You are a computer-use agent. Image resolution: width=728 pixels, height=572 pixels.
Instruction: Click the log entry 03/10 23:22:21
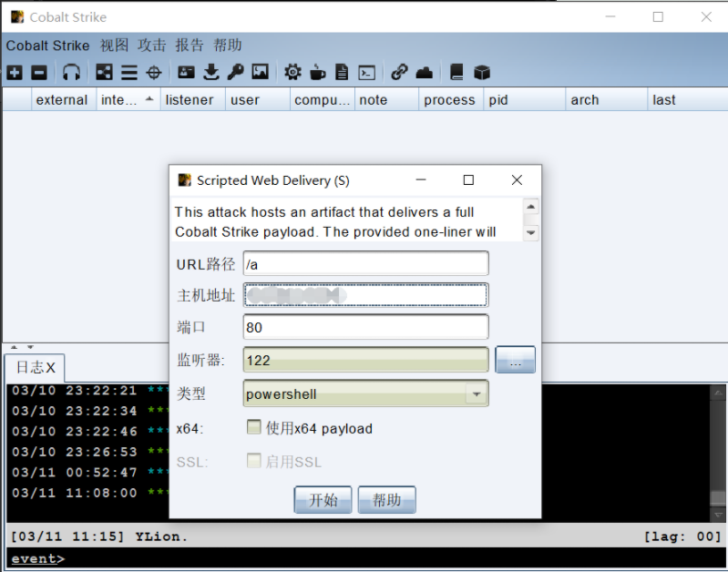click(88, 391)
